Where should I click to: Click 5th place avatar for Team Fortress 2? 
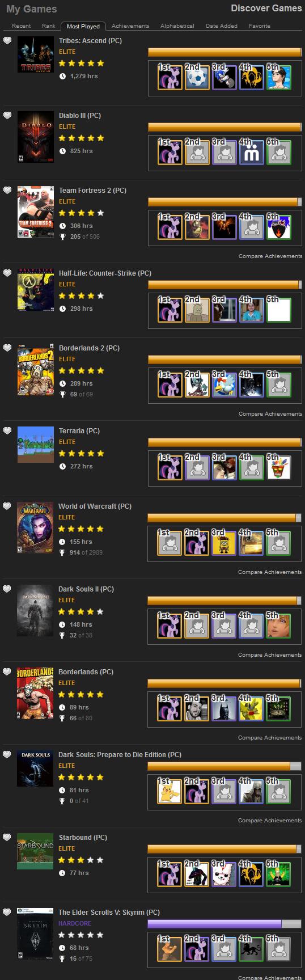coord(278,227)
